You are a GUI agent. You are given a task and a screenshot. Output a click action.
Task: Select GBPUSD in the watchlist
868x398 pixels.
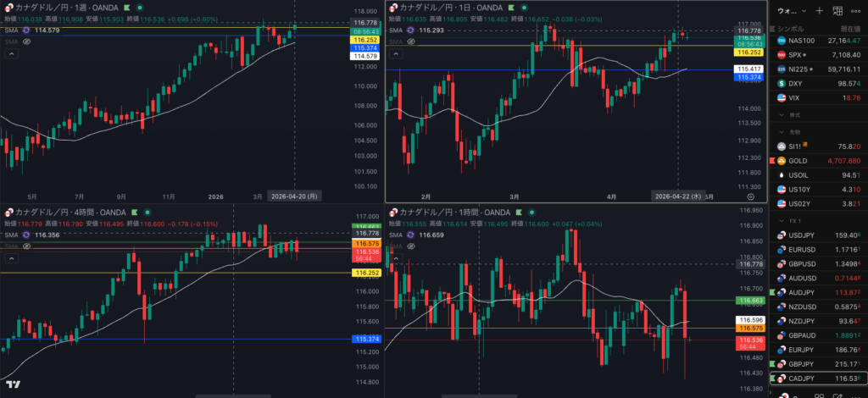[x=819, y=263]
